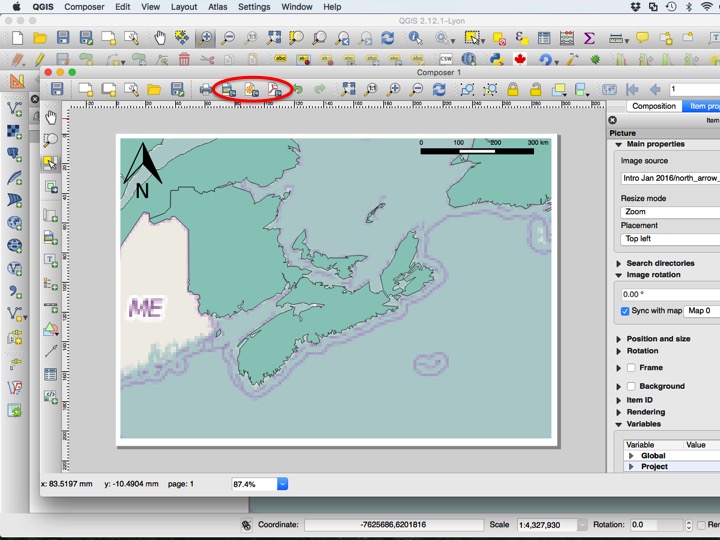Choose Select/Move item tool
This screenshot has width=720, height=540.
(x=50, y=163)
